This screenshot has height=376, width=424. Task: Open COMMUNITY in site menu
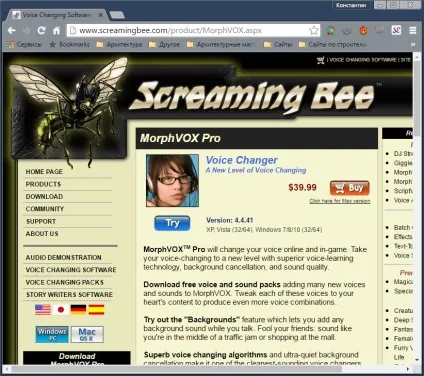click(x=45, y=209)
